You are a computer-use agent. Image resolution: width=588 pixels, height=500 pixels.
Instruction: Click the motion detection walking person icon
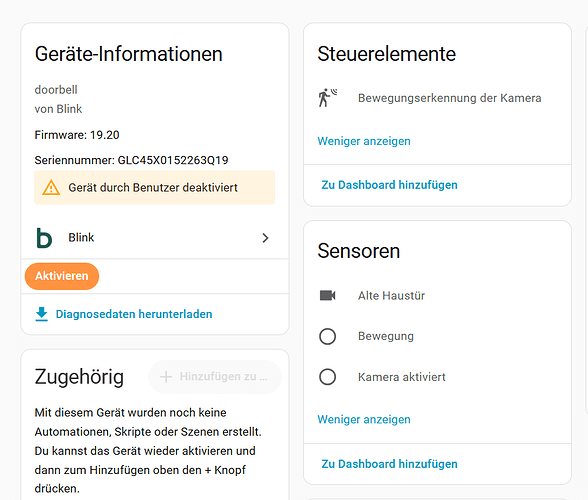click(327, 98)
